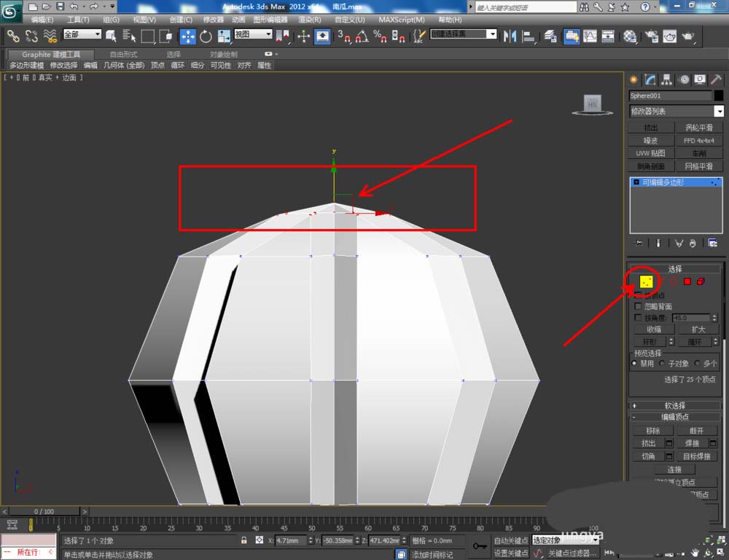Open the Modifier List (修改器列表) dropdown
The height and width of the screenshot is (560, 729).
[x=677, y=111]
